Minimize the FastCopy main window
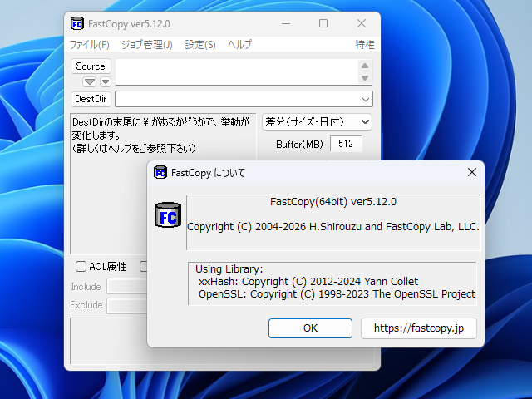 [286, 23]
